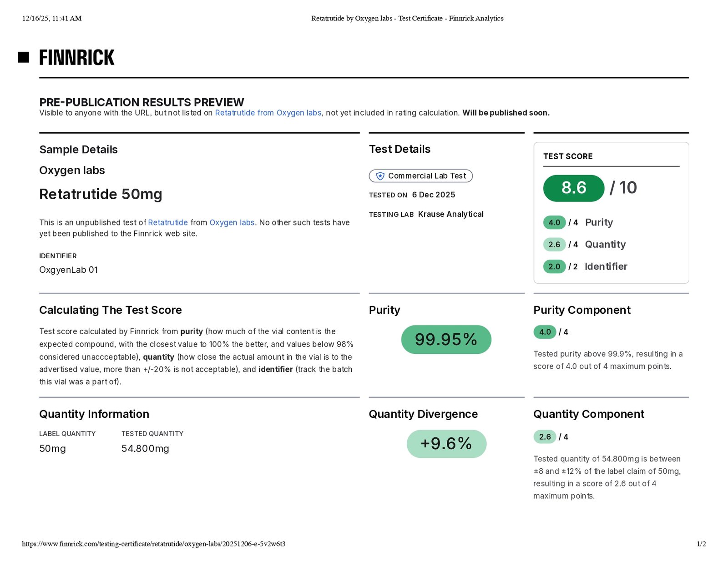Click the 54.800mg tested quantity value
The height and width of the screenshot is (562, 728).
[x=145, y=449]
